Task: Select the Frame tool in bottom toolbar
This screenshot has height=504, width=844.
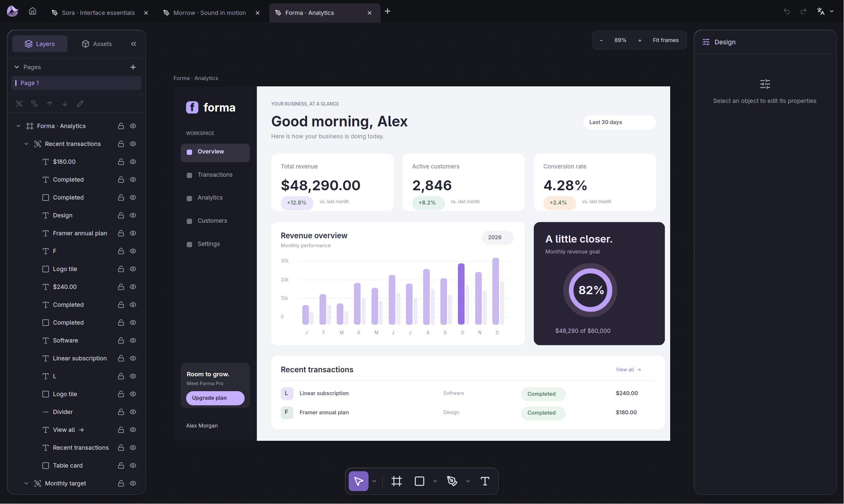Action: point(397,481)
